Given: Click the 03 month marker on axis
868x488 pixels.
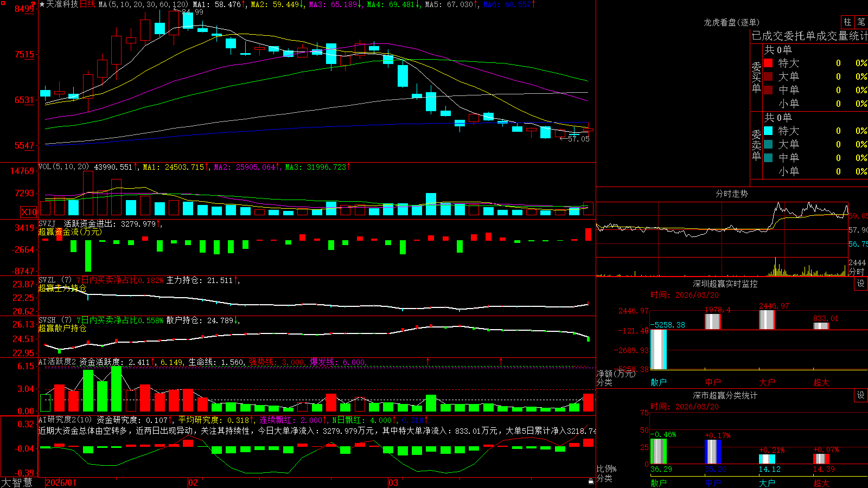Looking at the screenshot, I should pos(393,483).
